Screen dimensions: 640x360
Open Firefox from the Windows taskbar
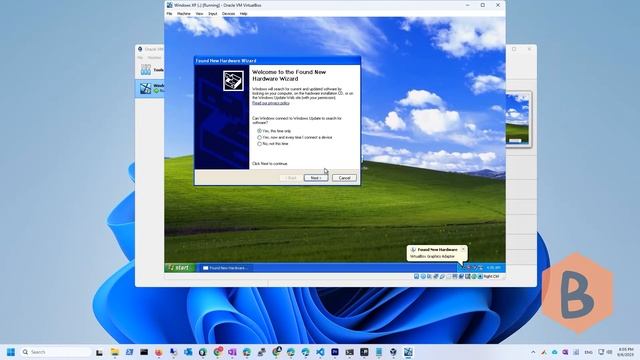coord(158,352)
